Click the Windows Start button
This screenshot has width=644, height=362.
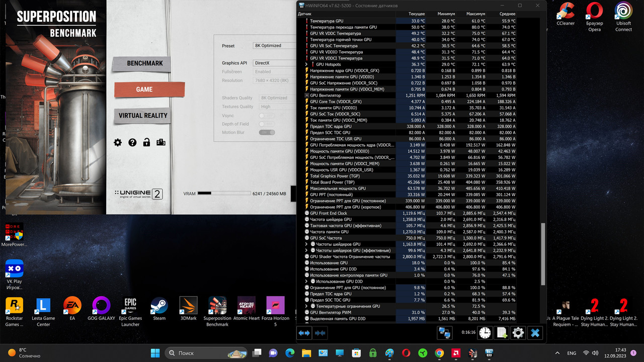(155, 353)
